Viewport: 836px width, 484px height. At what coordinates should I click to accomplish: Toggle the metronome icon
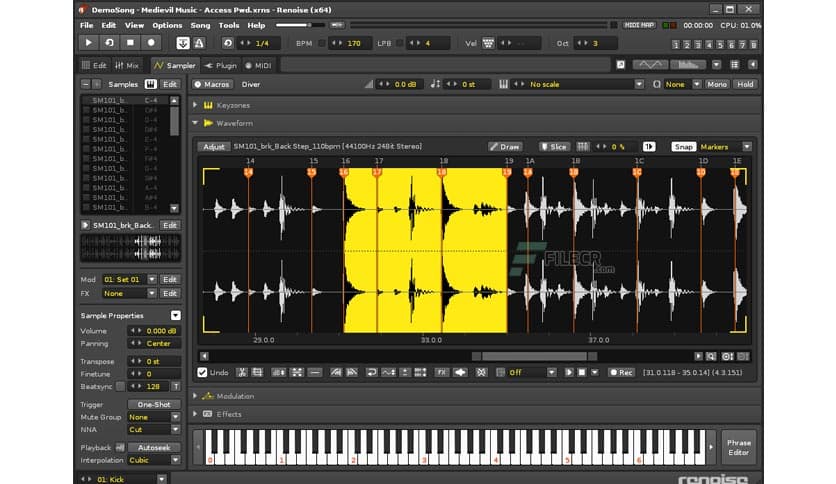pos(199,43)
